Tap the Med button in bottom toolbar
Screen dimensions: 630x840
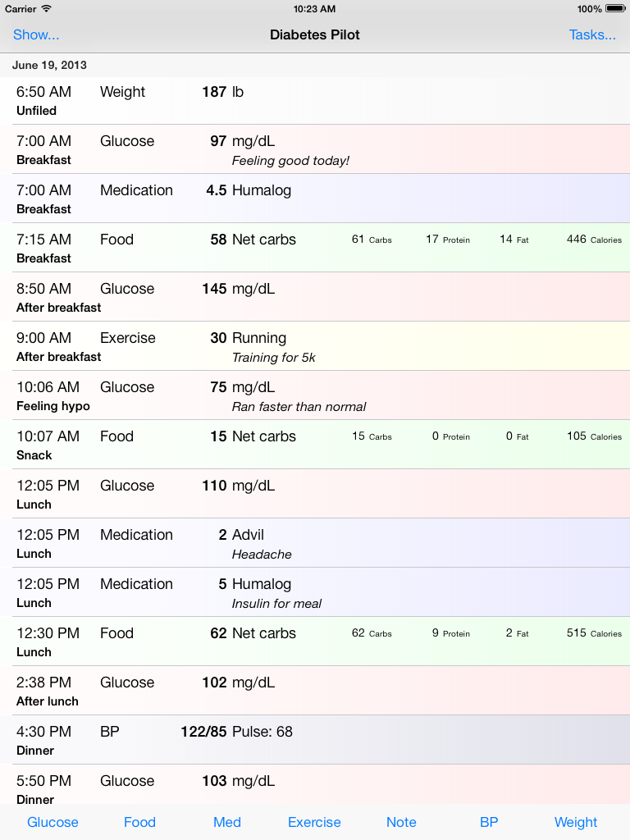227,822
